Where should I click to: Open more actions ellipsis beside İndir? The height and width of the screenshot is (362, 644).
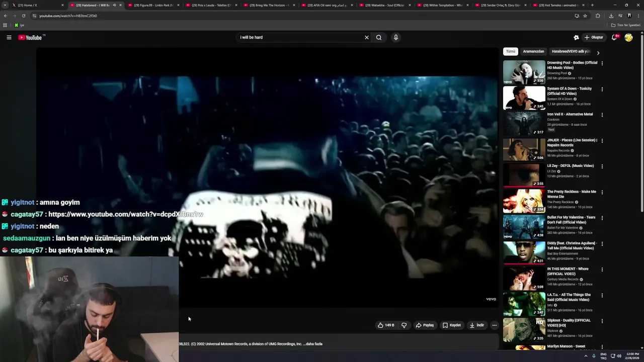[x=495, y=325]
